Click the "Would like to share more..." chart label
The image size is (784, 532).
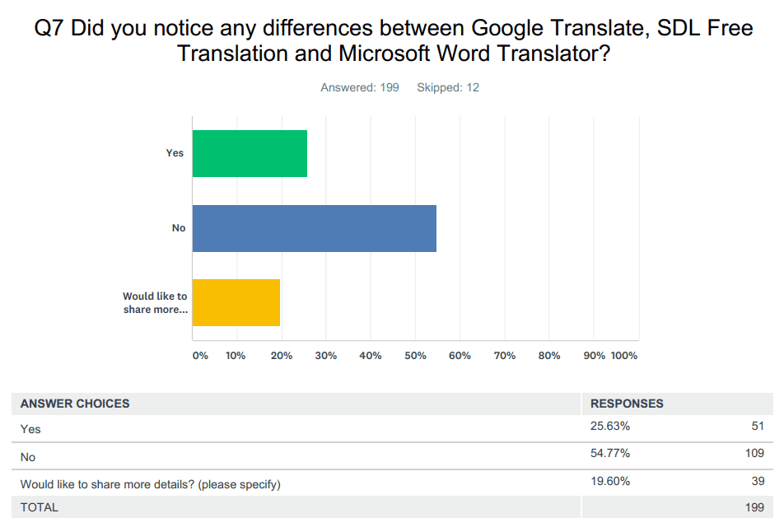click(x=156, y=303)
